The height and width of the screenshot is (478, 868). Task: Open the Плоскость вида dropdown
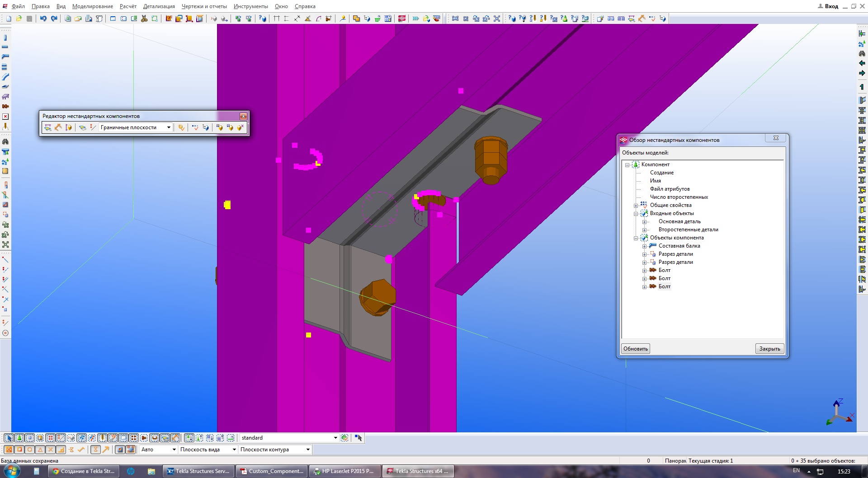[x=234, y=450]
